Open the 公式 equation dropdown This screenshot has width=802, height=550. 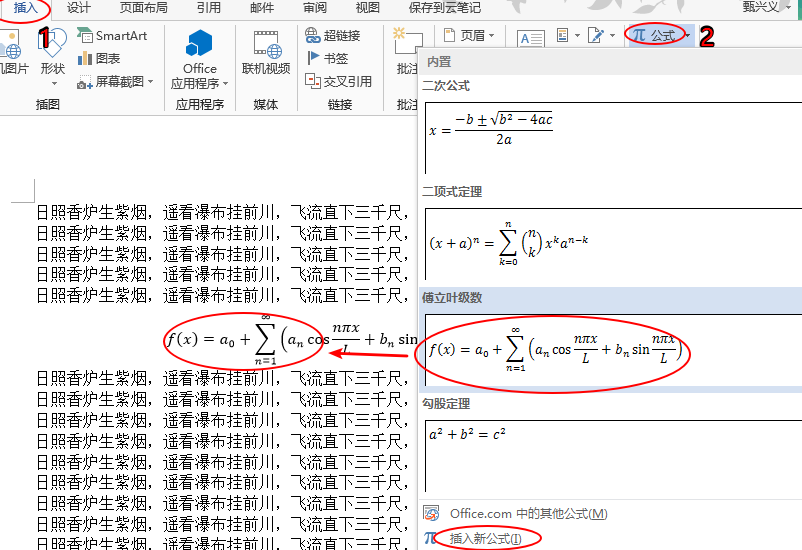click(x=686, y=35)
